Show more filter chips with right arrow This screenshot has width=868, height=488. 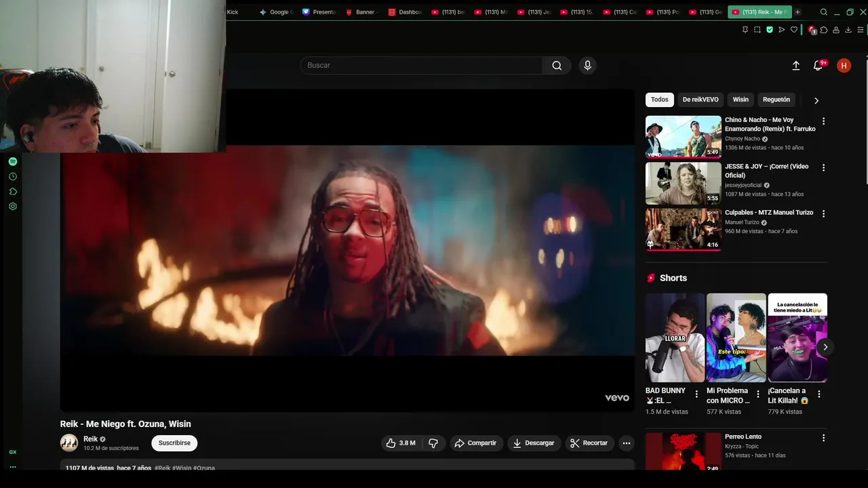pyautogui.click(x=816, y=100)
